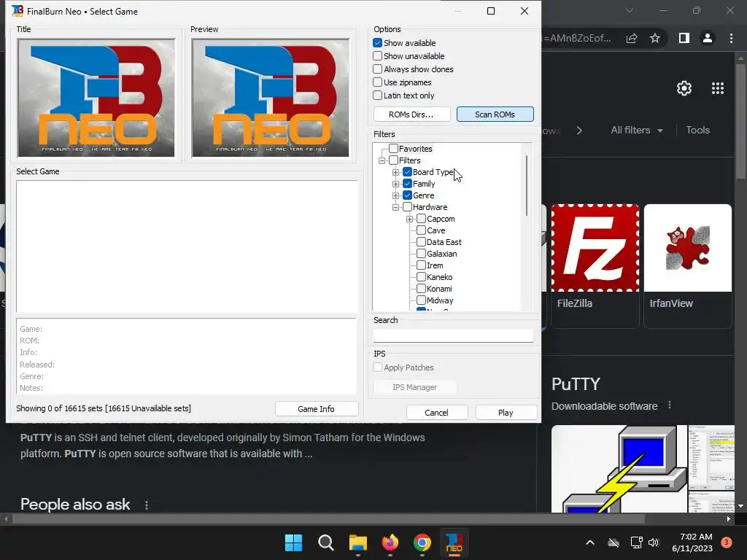Click the Cancel button
Image resolution: width=747 pixels, height=560 pixels.
[436, 413]
